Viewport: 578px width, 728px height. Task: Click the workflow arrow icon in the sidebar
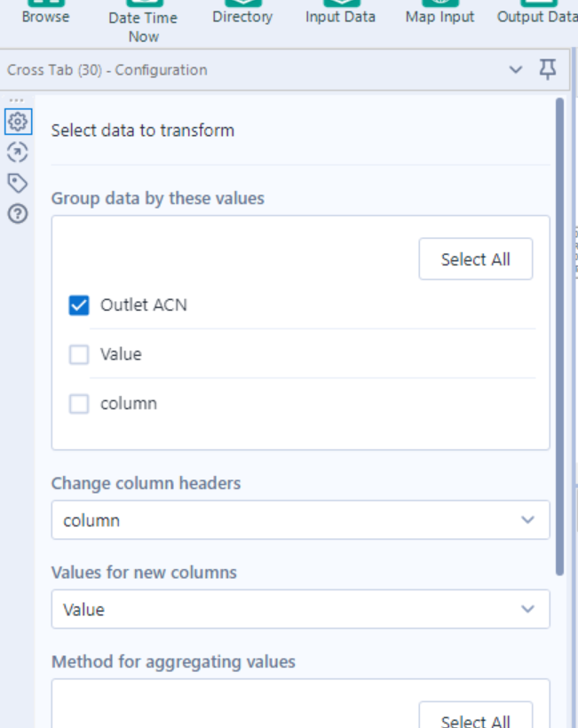(17, 152)
